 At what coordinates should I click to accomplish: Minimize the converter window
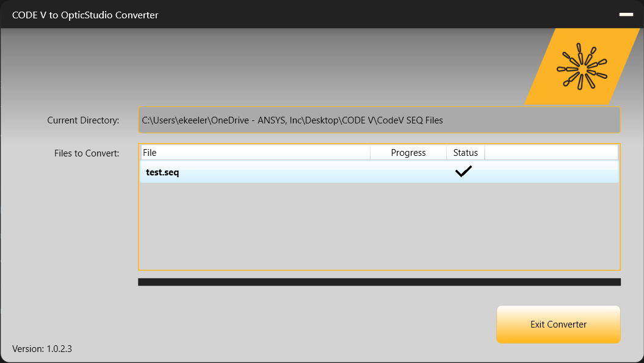pos(626,15)
